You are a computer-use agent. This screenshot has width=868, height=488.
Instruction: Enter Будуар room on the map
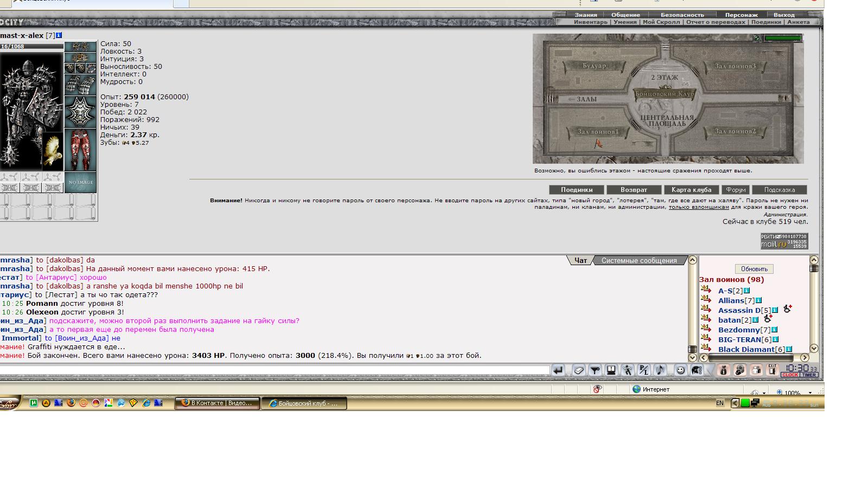pos(595,66)
